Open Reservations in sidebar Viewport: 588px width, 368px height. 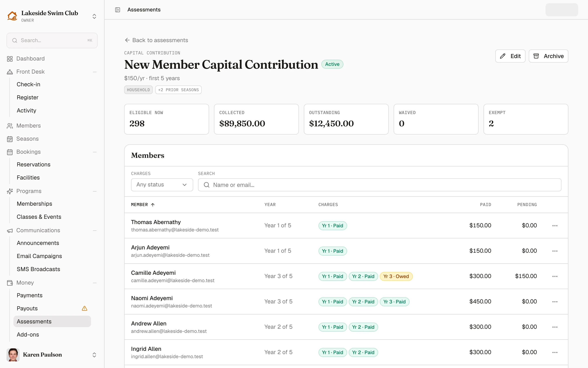(x=33, y=165)
